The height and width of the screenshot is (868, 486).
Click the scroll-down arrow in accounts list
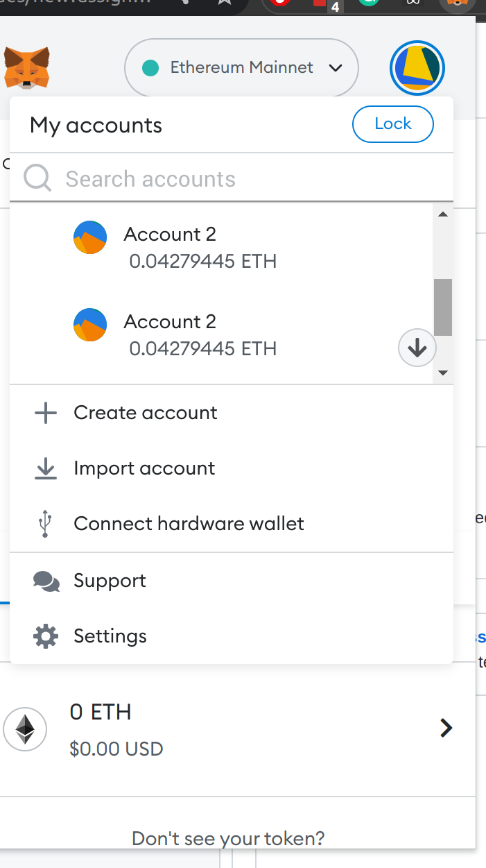[x=443, y=373]
